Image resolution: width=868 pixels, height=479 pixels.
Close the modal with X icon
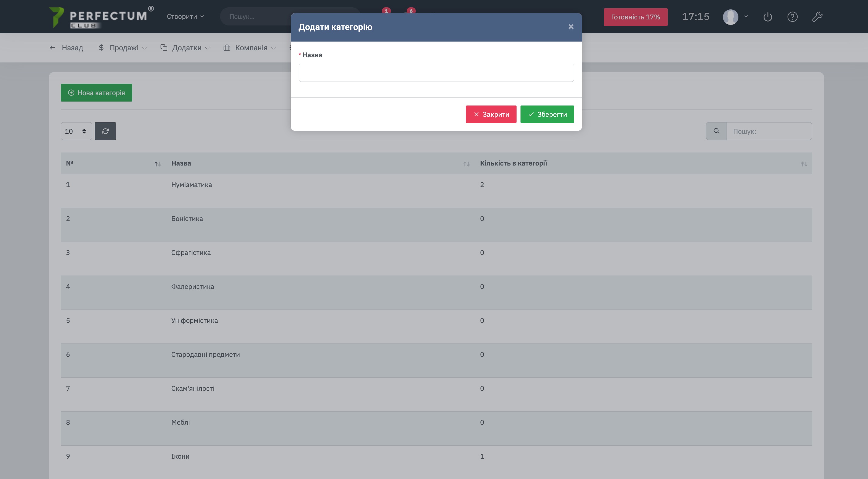pyautogui.click(x=571, y=27)
